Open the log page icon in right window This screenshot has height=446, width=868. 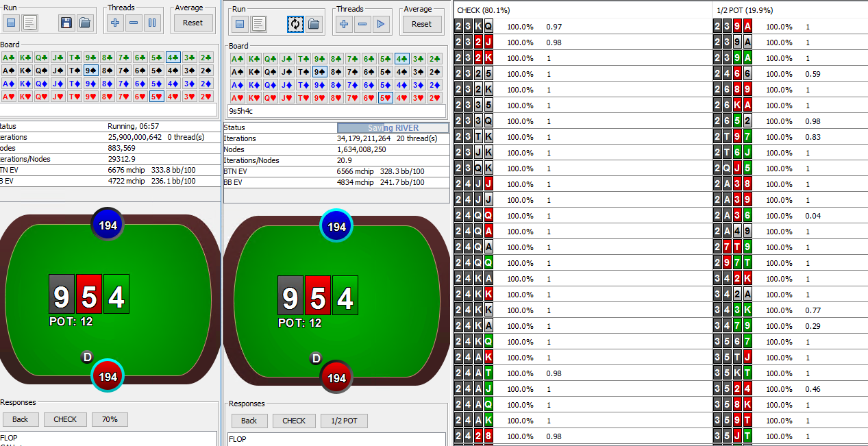click(x=258, y=24)
